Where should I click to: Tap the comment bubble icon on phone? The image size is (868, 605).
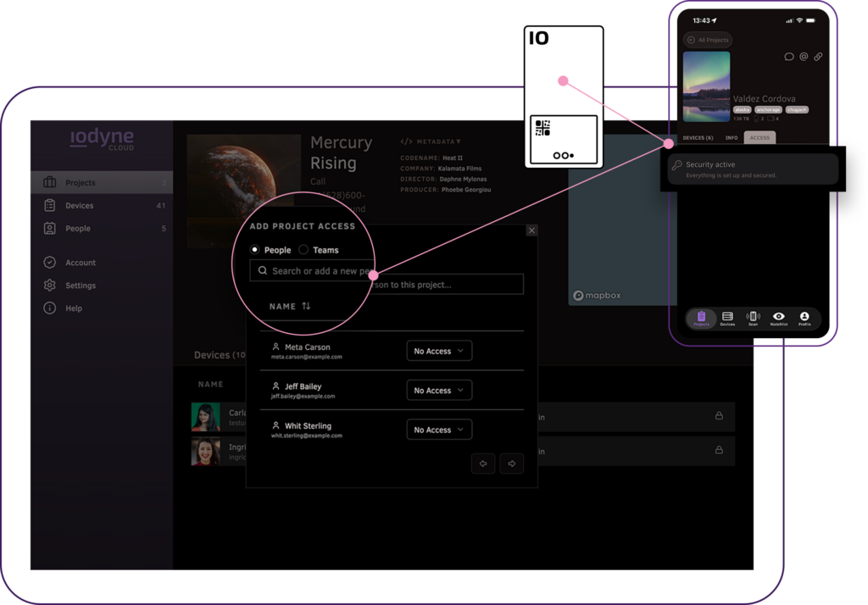coord(789,57)
